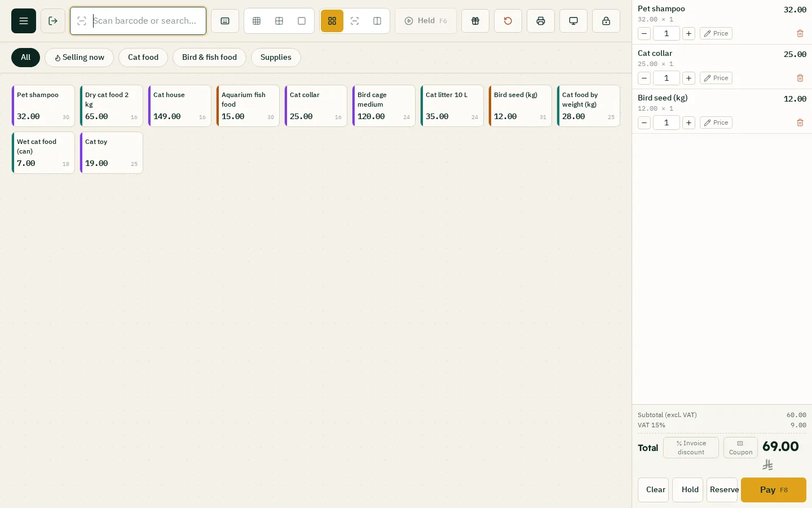Viewport: 812px width, 508px height.
Task: Click the Pay button
Action: (x=774, y=490)
